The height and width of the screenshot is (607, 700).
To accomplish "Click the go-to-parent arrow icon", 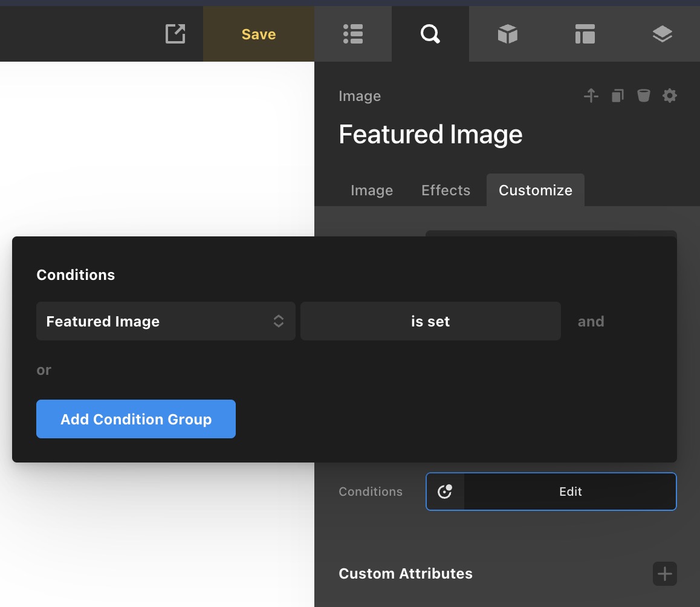I will click(591, 96).
